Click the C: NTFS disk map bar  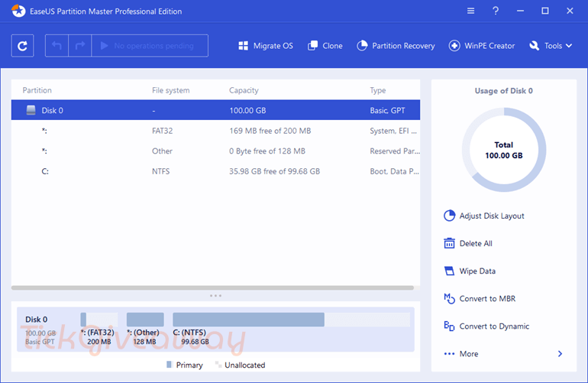[292, 320]
